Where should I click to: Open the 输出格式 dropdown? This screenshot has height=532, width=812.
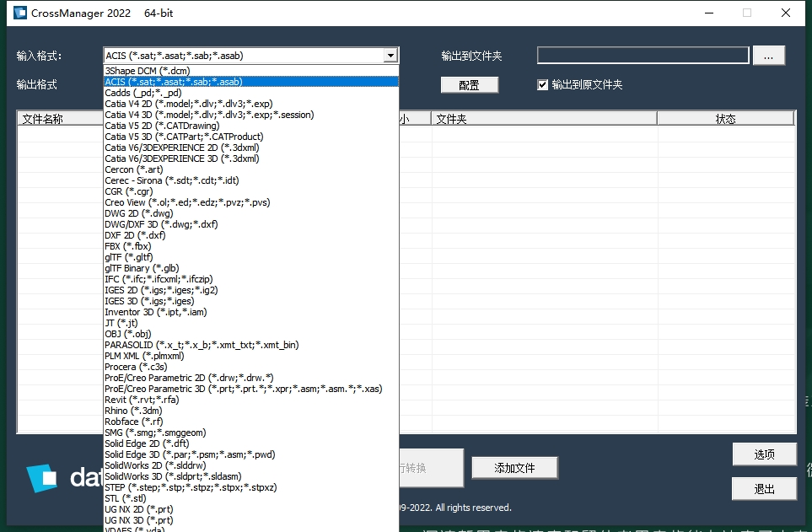coord(249,84)
